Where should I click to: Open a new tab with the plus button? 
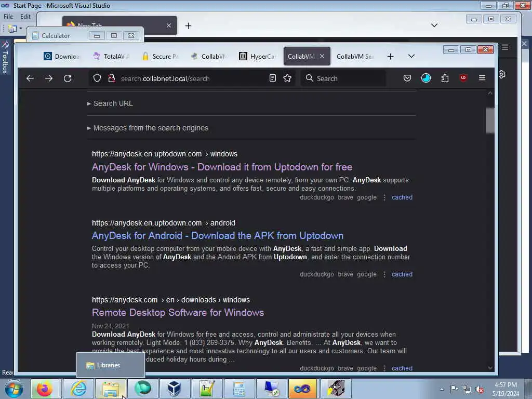pyautogui.click(x=391, y=56)
